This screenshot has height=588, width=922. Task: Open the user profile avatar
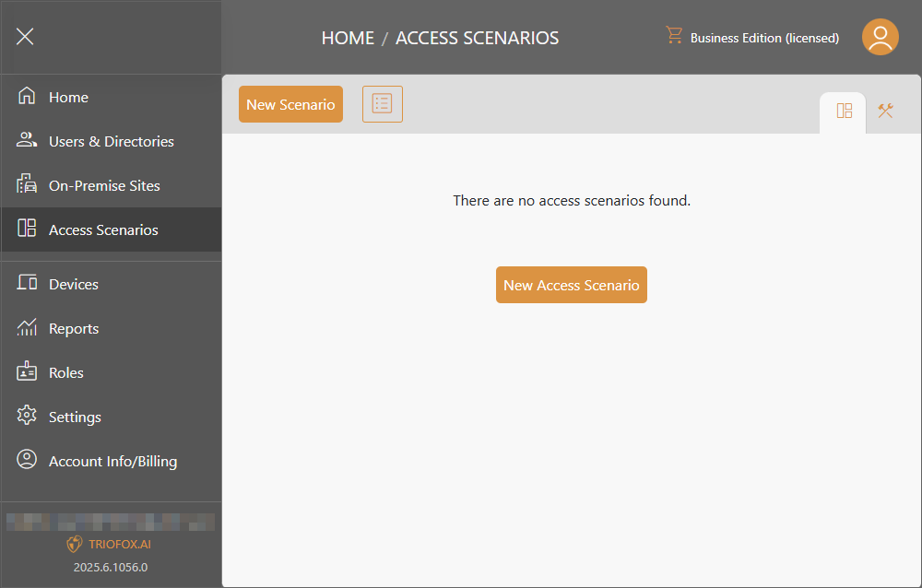click(880, 37)
